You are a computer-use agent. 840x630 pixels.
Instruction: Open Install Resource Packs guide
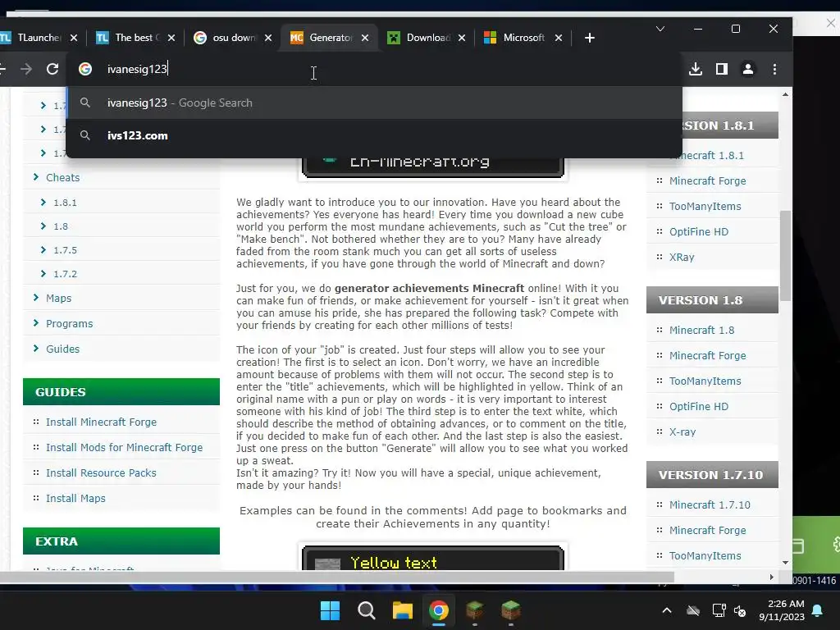(x=101, y=473)
